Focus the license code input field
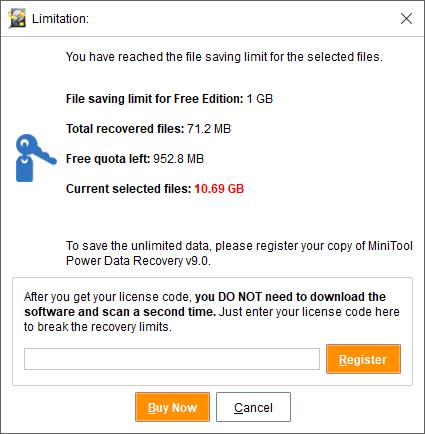 [x=172, y=359]
